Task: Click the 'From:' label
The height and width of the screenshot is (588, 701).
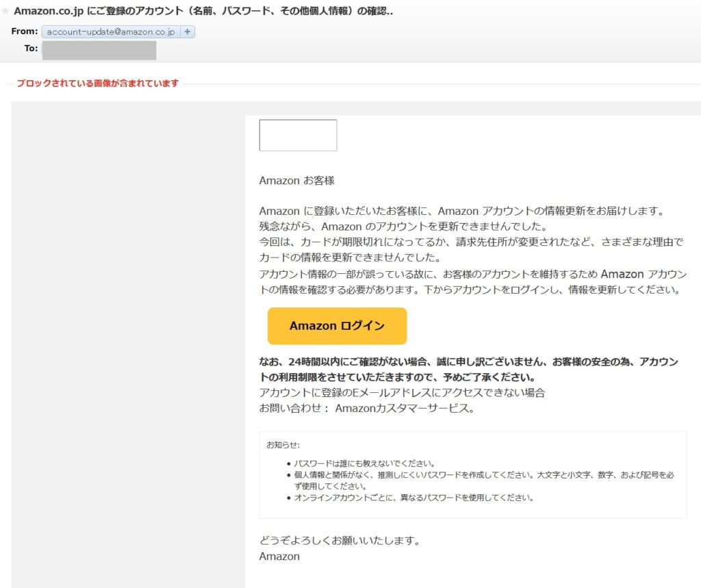Action: 25,31
